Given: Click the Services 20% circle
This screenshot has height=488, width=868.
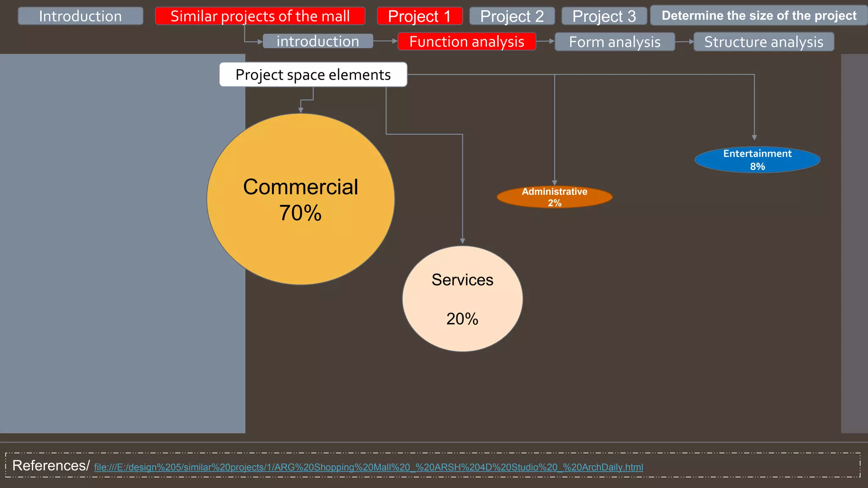Looking at the screenshot, I should 462,299.
